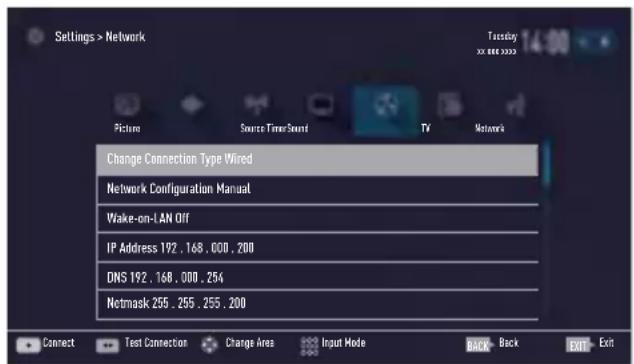The image size is (634, 364).
Task: Click the Connect label
Action: point(59,343)
